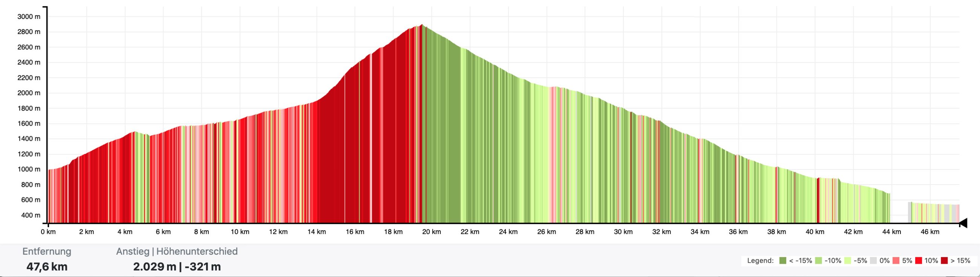Click the 2.029 m | -321 m ascent value
The width and height of the screenshot is (980, 277).
[177, 267]
